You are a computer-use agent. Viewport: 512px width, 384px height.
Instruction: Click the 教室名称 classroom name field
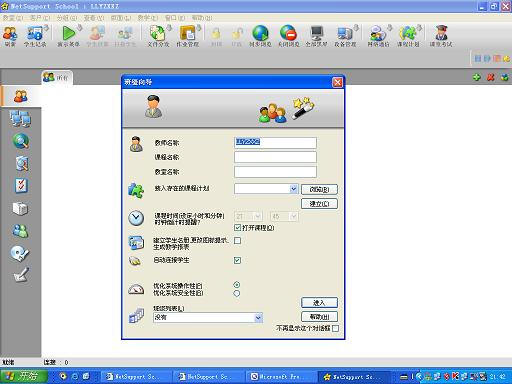point(275,172)
